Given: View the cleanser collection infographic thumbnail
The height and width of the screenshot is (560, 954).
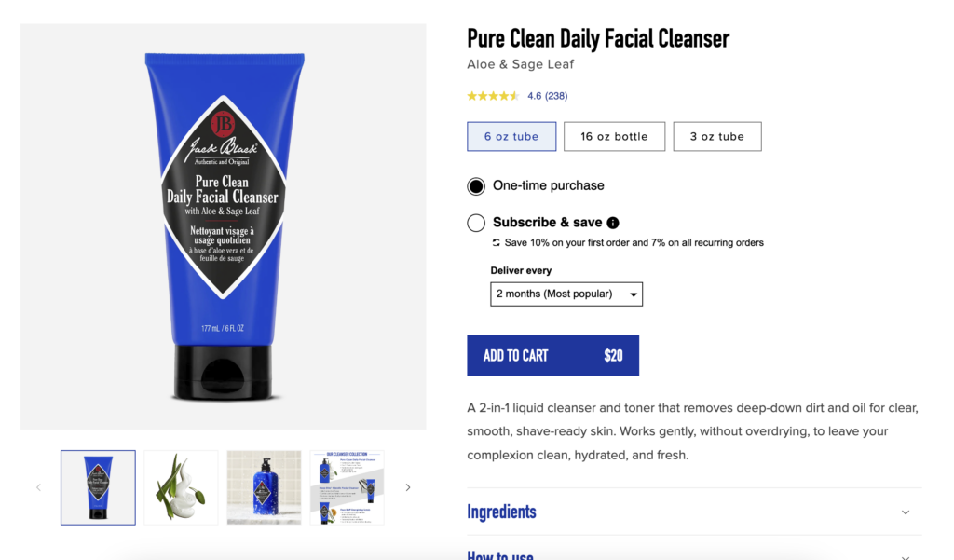Looking at the screenshot, I should 347,487.
